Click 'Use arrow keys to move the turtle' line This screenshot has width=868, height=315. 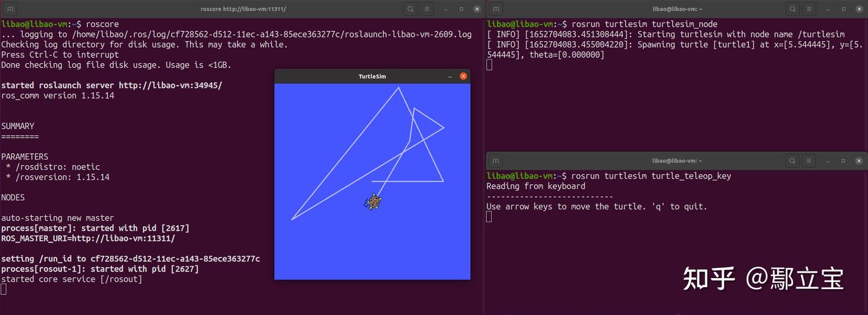597,206
